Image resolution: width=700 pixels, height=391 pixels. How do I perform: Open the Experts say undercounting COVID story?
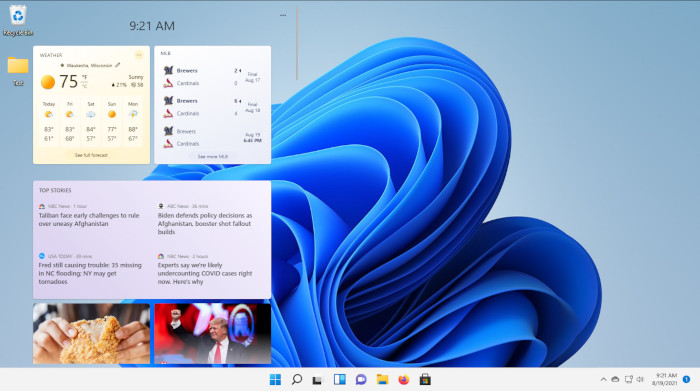coord(205,273)
